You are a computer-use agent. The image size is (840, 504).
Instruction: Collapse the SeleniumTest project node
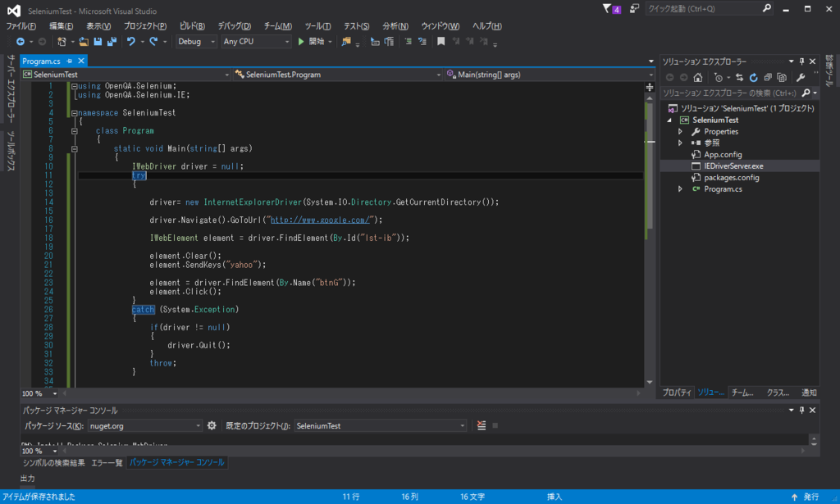pyautogui.click(x=669, y=120)
